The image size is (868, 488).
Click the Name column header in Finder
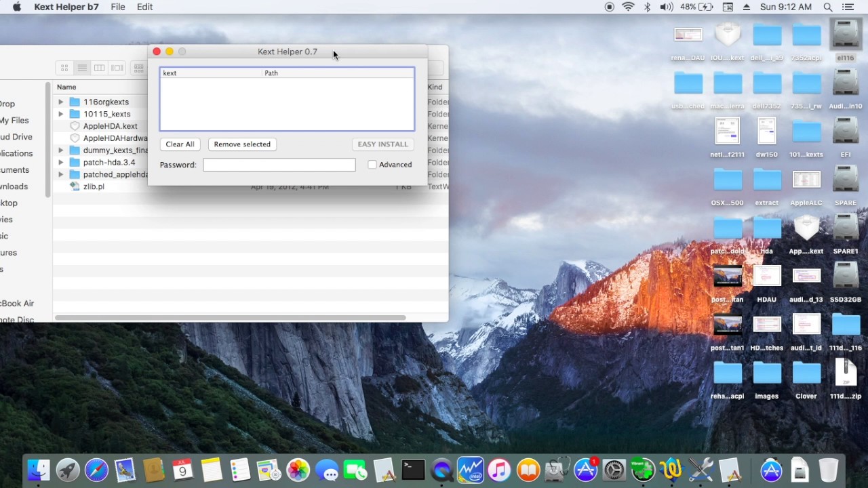66,87
